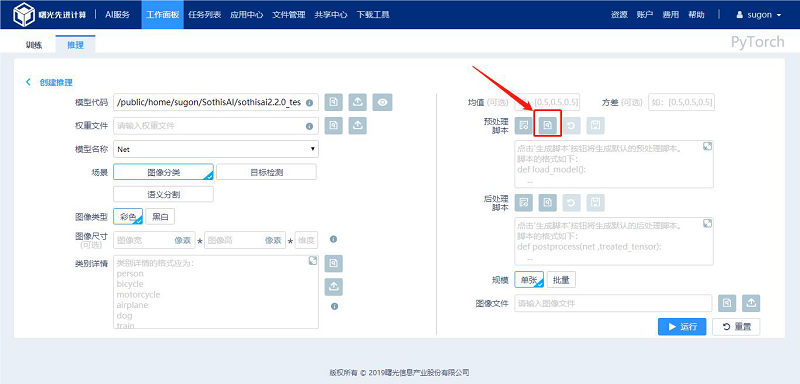Select the 单张 scale option
Viewport: 800px width, 384px height.
529,279
